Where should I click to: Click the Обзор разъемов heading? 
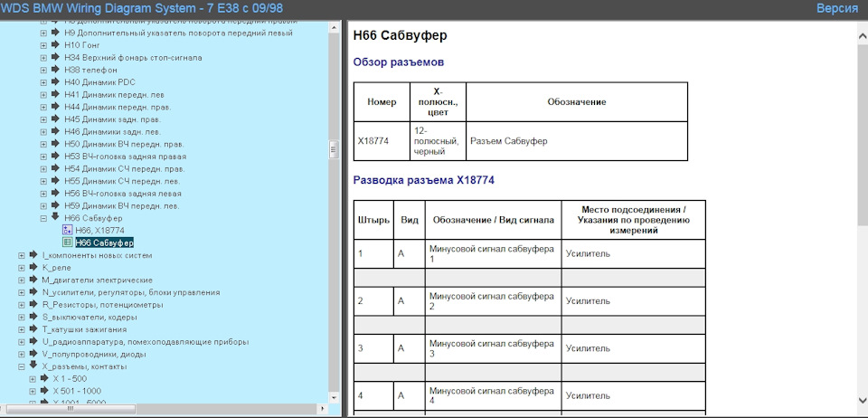(399, 62)
